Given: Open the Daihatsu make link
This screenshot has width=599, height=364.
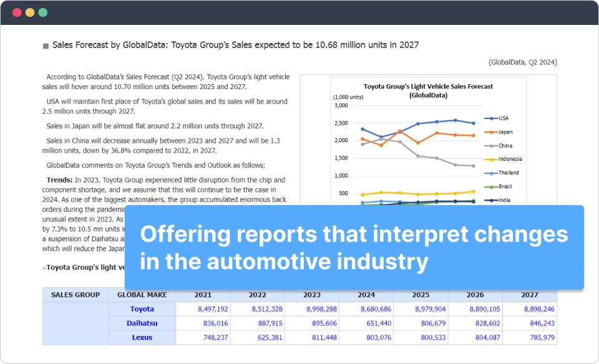Looking at the screenshot, I should (142, 323).
